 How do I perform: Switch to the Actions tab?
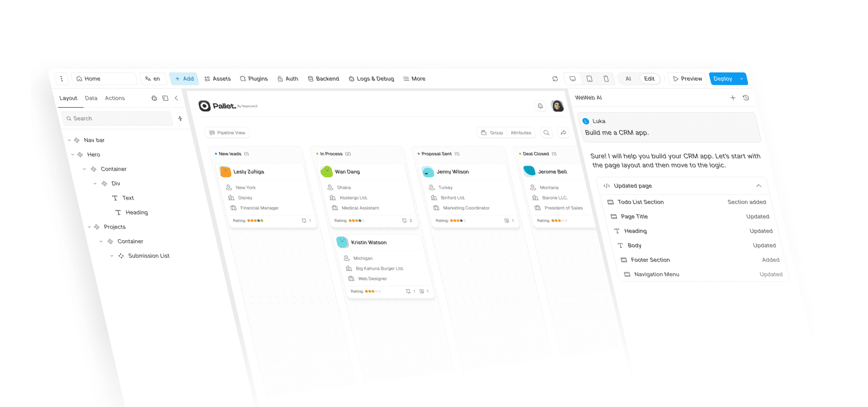pos(115,98)
